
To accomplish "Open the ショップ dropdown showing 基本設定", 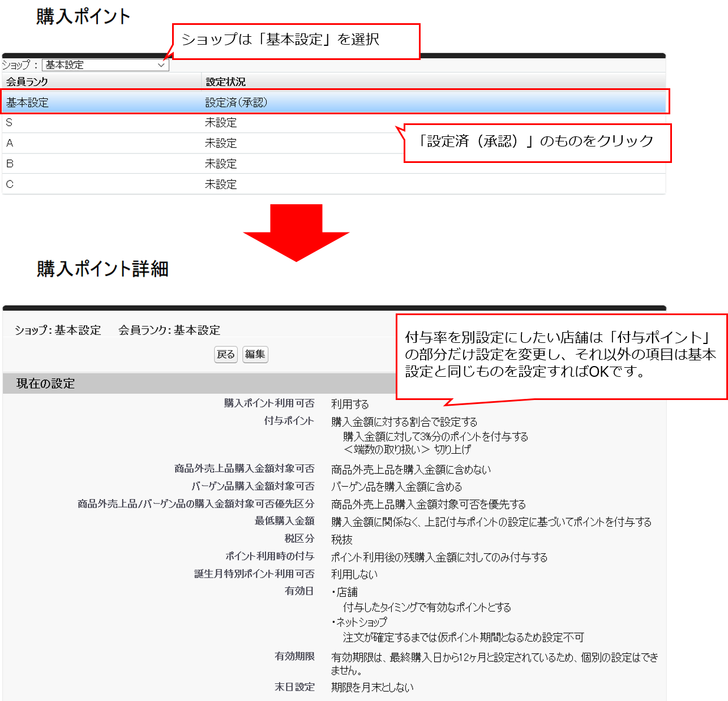I will click(105, 65).
